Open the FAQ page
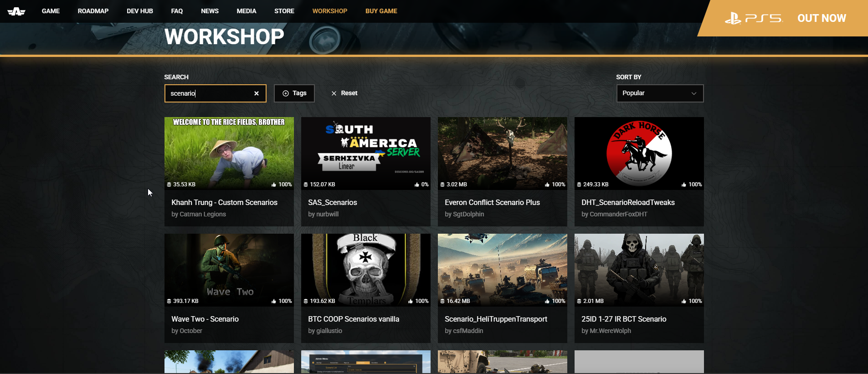The width and height of the screenshot is (868, 374). 177,11
